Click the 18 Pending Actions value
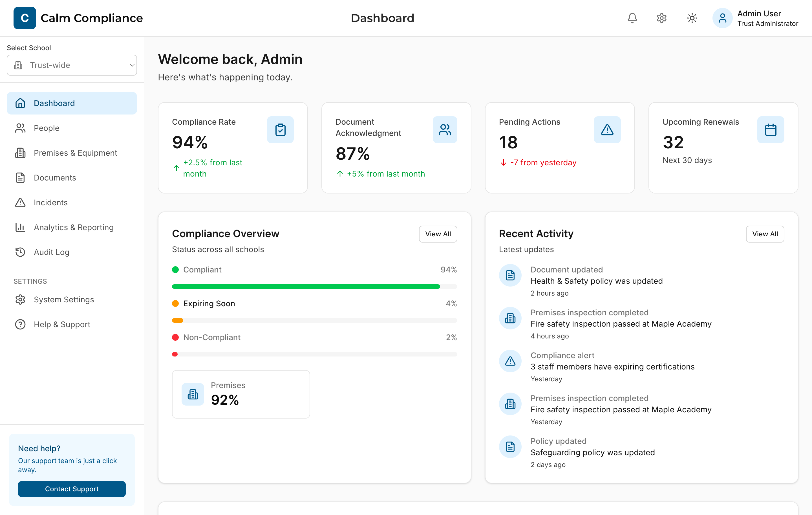This screenshot has height=515, width=812. [508, 142]
